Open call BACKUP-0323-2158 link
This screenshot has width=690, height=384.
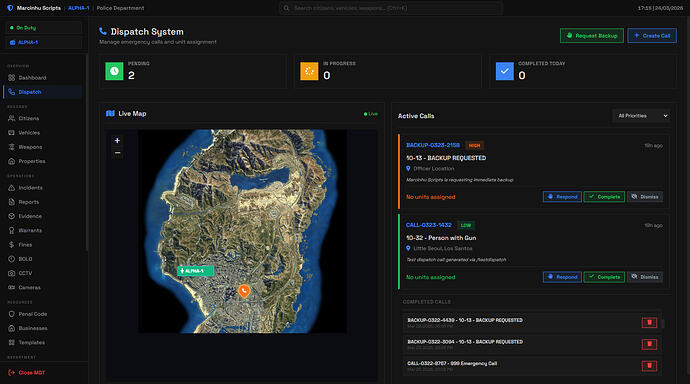click(x=433, y=145)
